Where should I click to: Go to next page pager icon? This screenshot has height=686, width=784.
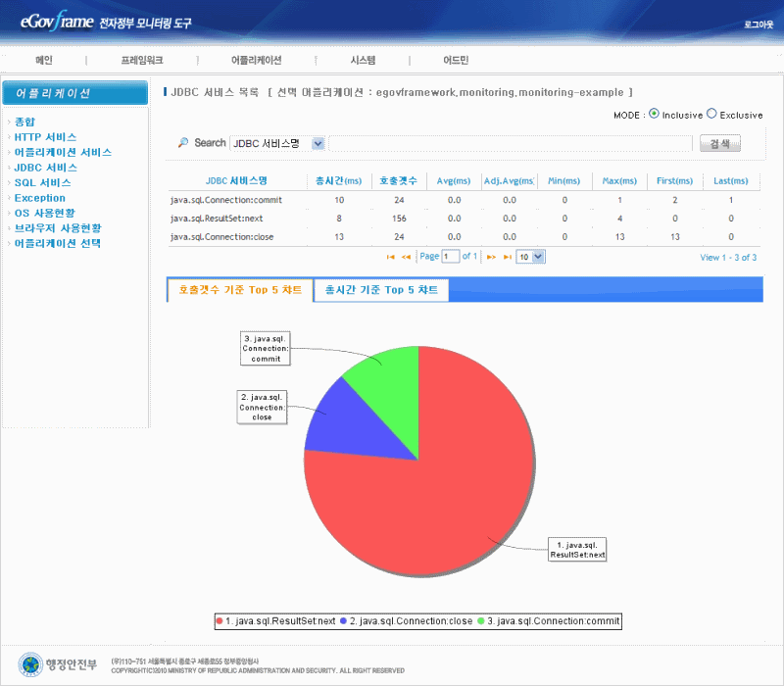[x=492, y=257]
